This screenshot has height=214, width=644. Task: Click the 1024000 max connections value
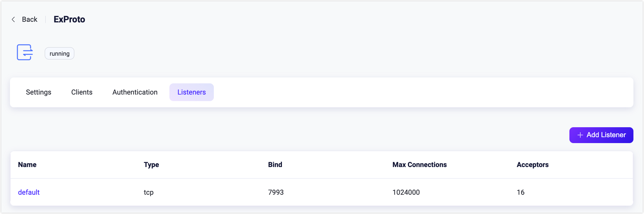pos(406,192)
